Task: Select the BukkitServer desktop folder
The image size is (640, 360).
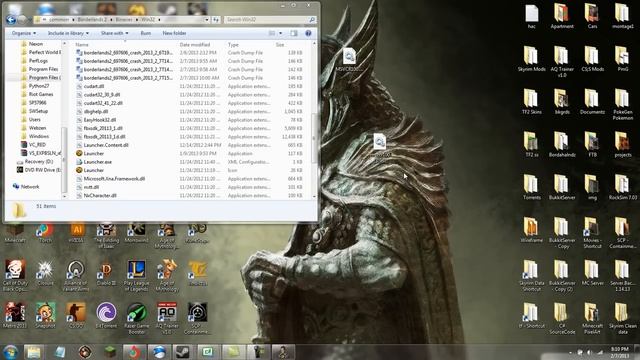Action: point(562,187)
